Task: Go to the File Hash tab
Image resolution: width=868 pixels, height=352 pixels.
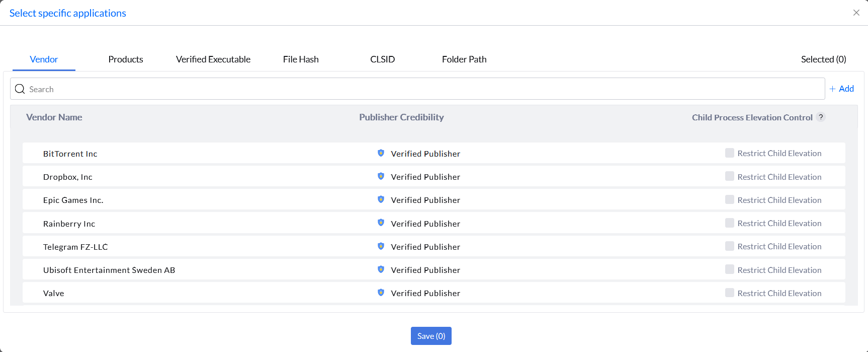Action: click(301, 59)
